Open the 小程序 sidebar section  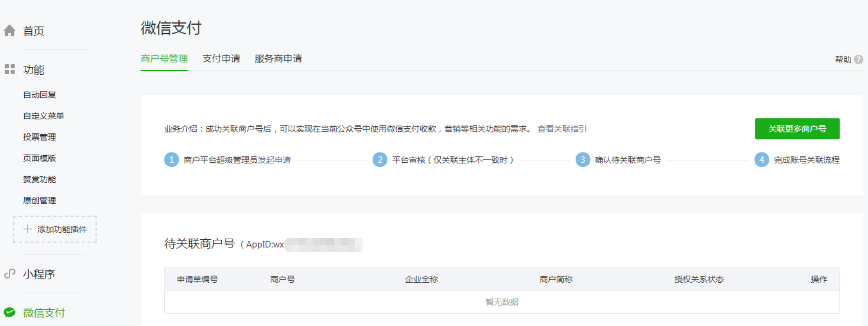(x=39, y=274)
